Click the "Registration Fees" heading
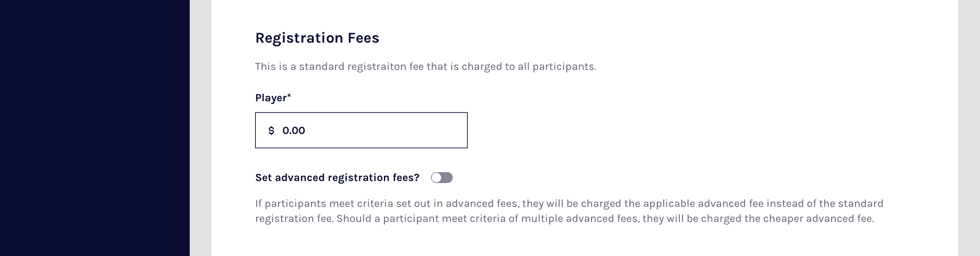Screen dimensions: 980x256 click(317, 38)
